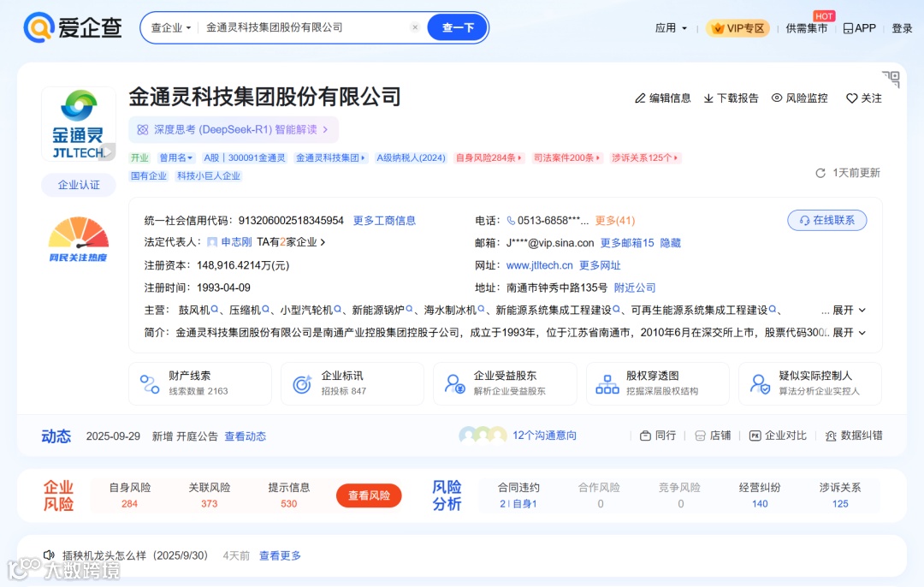Viewport: 924px width, 587px height.
Task: Toggle 隐藏 to hide email
Action: click(x=670, y=243)
